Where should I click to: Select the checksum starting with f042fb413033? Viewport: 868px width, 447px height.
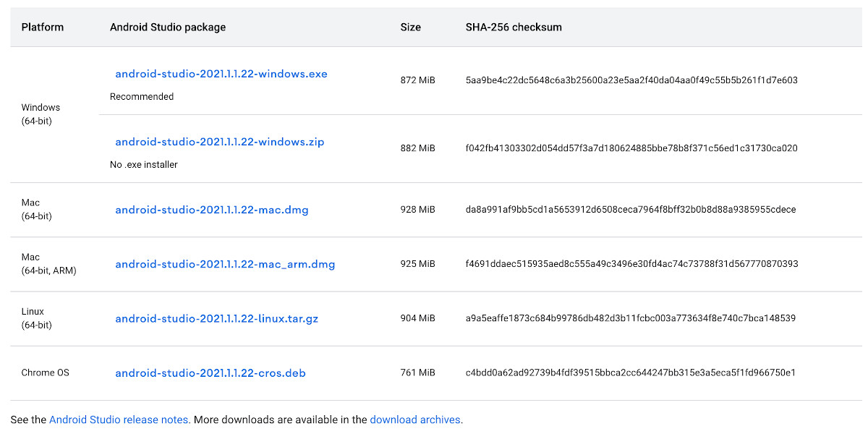[x=632, y=148]
